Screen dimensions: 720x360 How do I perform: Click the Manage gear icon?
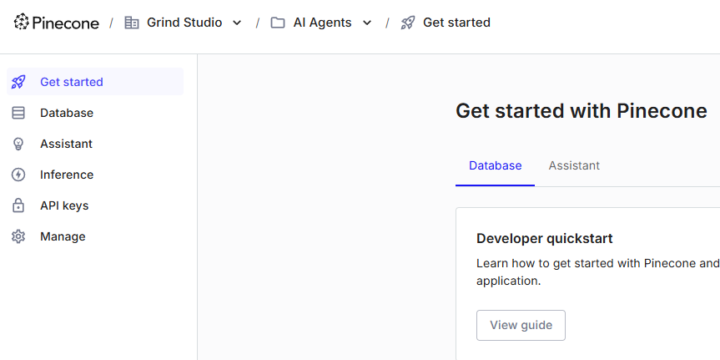18,236
